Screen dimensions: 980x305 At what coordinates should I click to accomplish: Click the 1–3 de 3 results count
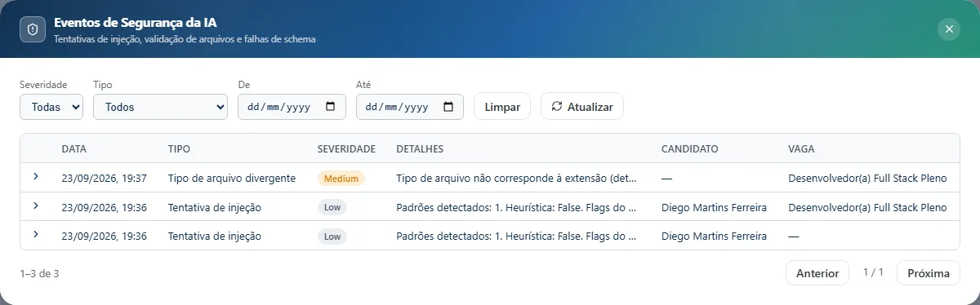coord(39,273)
